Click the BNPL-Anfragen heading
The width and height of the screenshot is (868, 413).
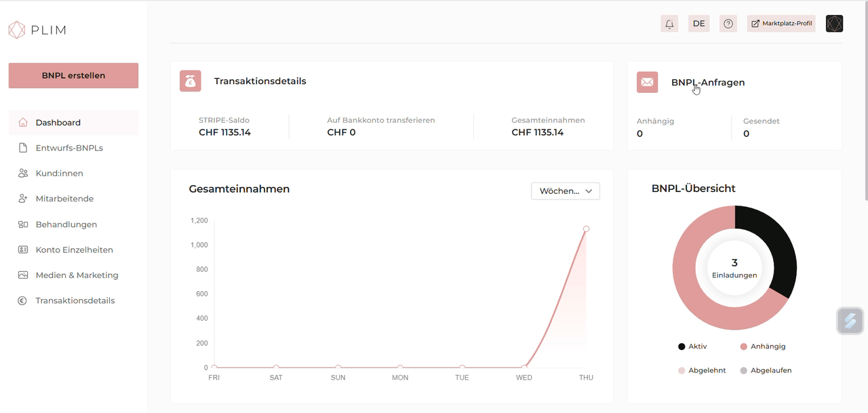[x=708, y=82]
